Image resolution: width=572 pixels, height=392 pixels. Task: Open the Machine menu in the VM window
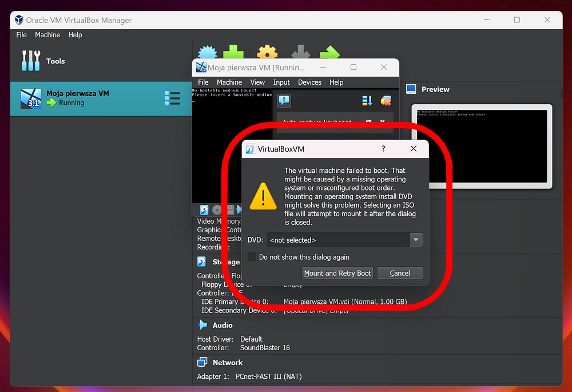[x=229, y=82]
